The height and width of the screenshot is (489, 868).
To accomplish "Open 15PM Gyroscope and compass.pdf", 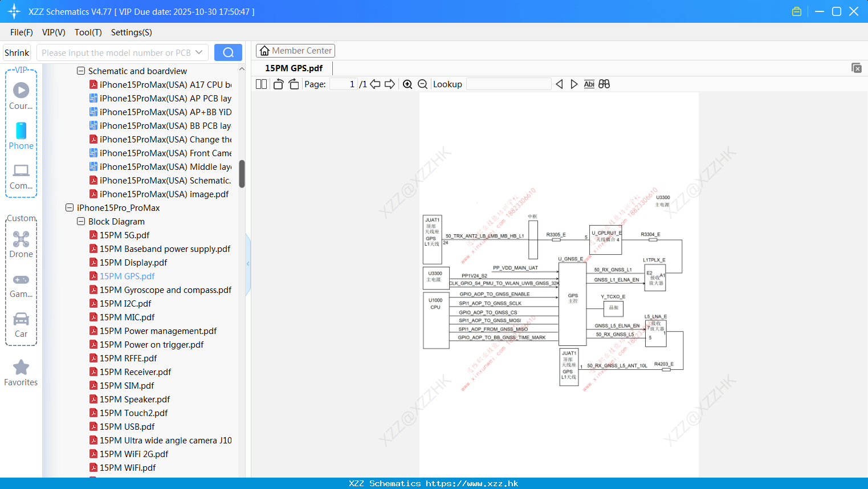I will click(x=165, y=290).
